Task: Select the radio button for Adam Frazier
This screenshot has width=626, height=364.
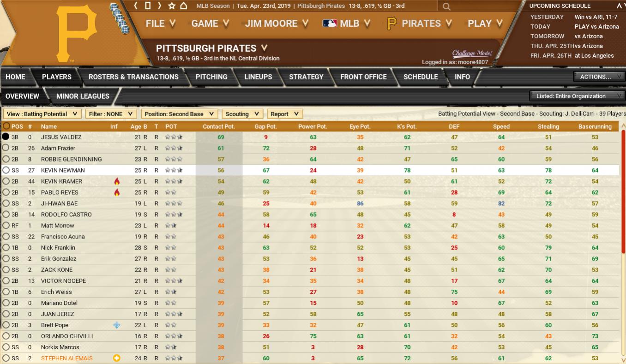Action: pyautogui.click(x=6, y=148)
